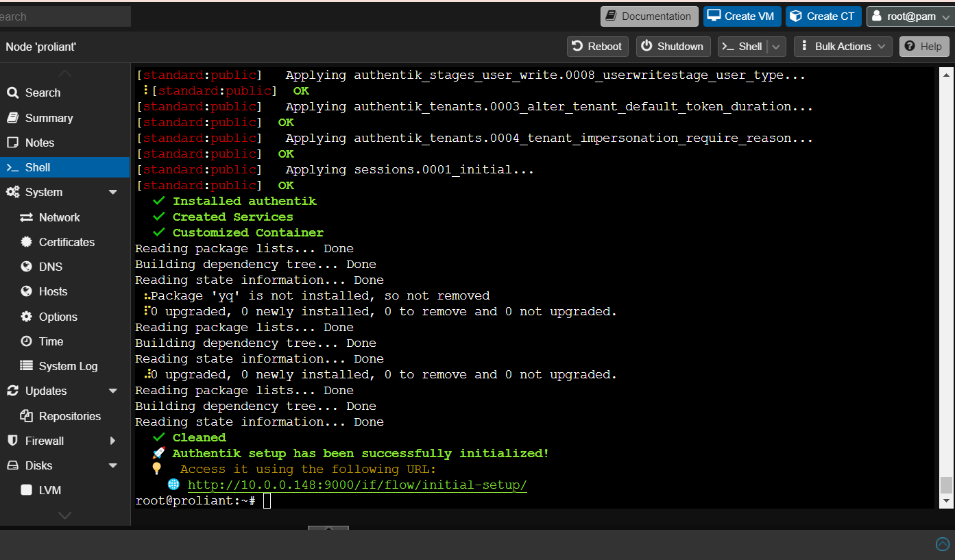Click the Hosts globe icon

coord(26,291)
